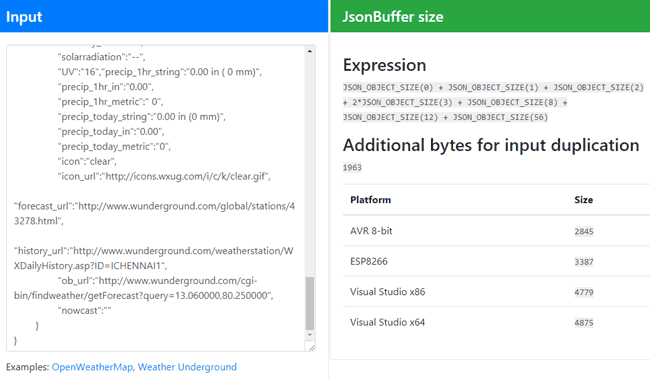Click the textarea scrollbar up arrow
The image size is (650, 379).
pos(310,51)
